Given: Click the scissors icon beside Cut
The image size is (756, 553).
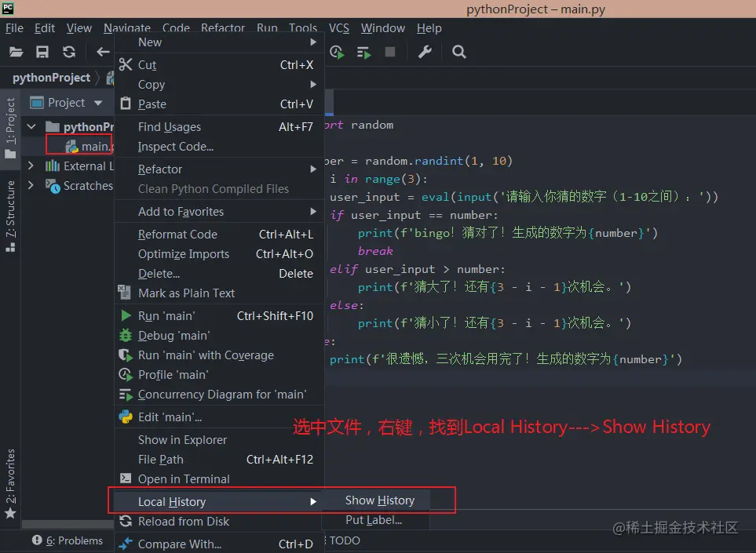Looking at the screenshot, I should pyautogui.click(x=126, y=64).
